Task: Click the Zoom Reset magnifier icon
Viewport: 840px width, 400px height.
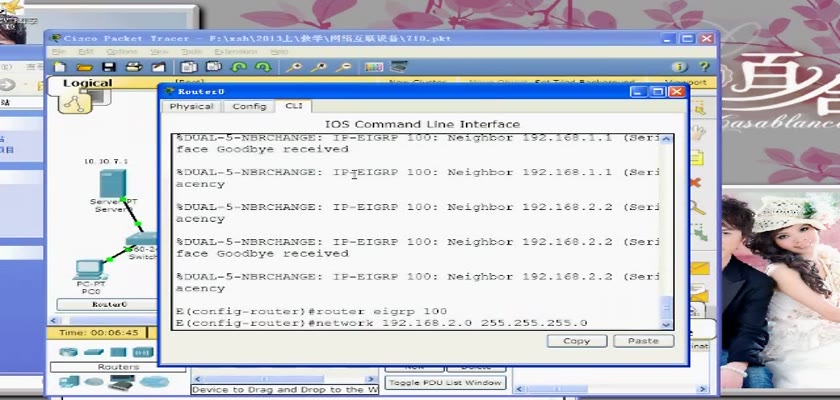Action: tap(319, 67)
